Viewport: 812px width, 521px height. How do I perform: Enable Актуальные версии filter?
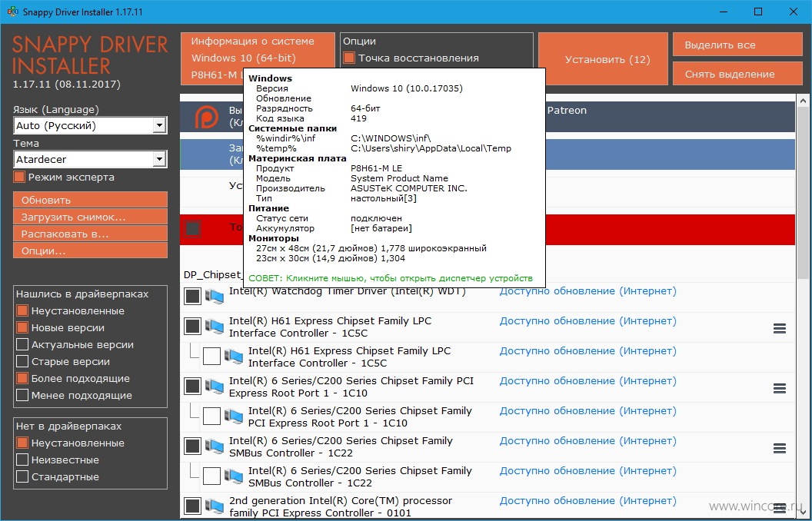click(22, 344)
